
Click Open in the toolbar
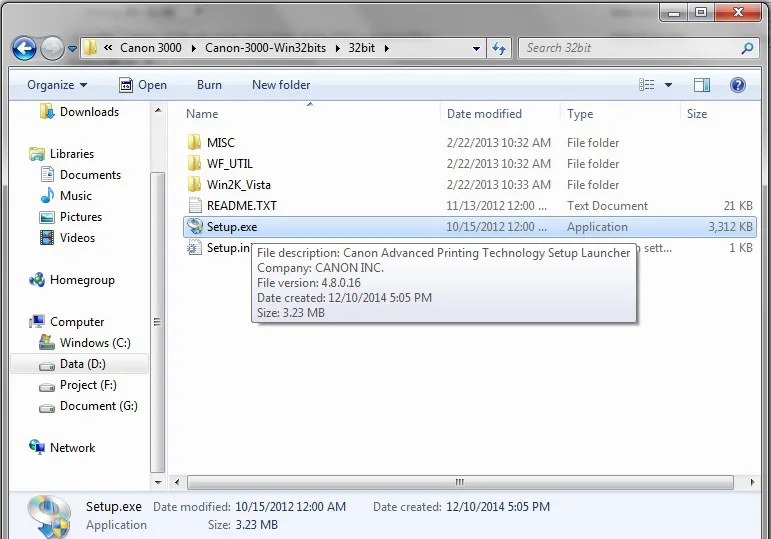(x=143, y=85)
